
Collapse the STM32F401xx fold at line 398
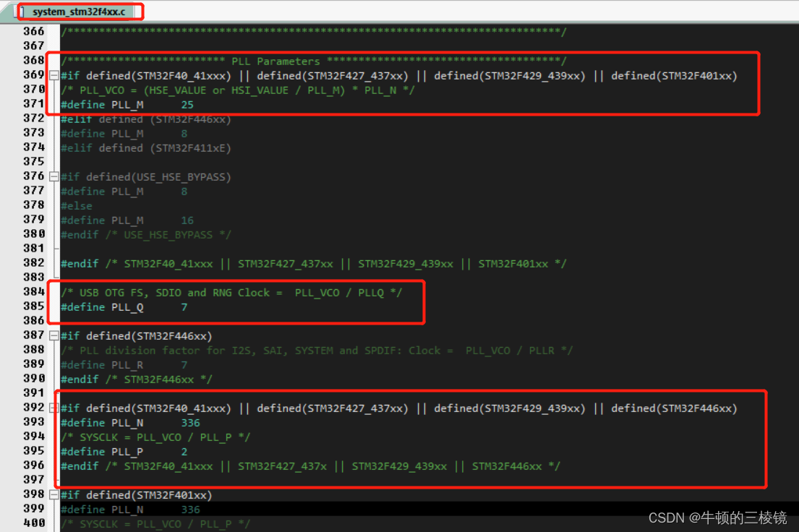(54, 495)
